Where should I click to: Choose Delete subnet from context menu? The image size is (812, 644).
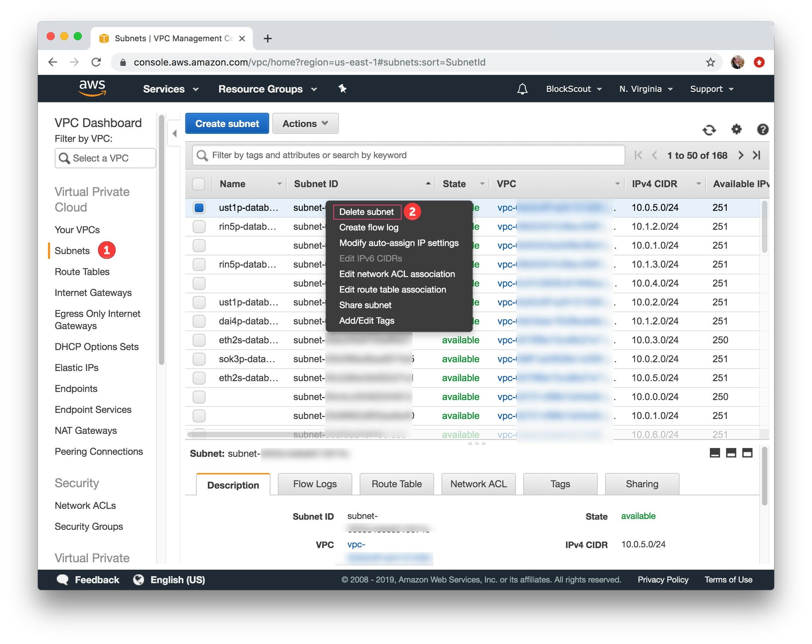pos(366,212)
